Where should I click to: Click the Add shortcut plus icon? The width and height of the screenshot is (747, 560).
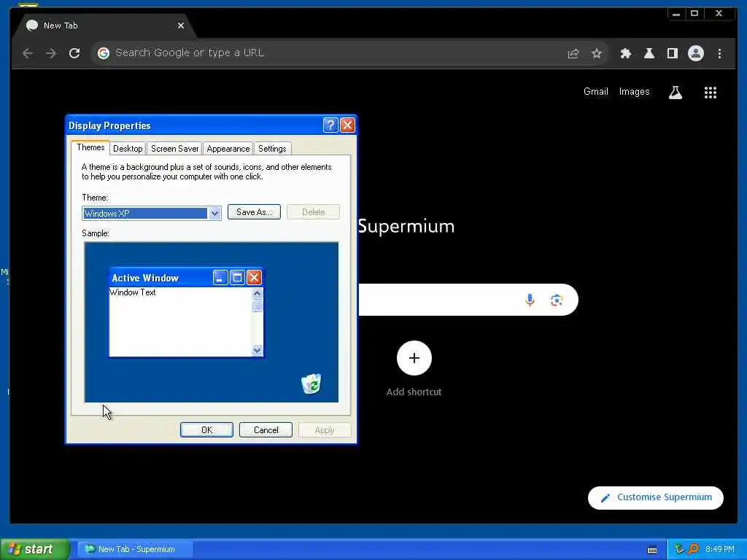(414, 358)
